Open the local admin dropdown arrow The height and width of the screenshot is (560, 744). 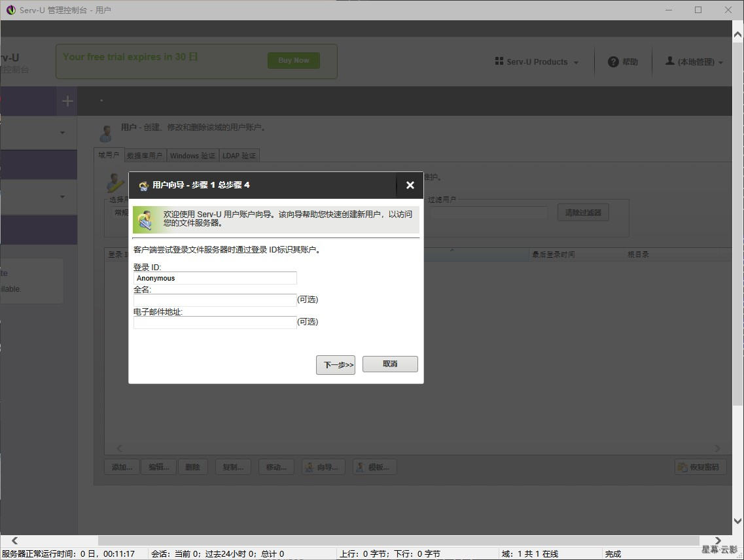point(720,63)
